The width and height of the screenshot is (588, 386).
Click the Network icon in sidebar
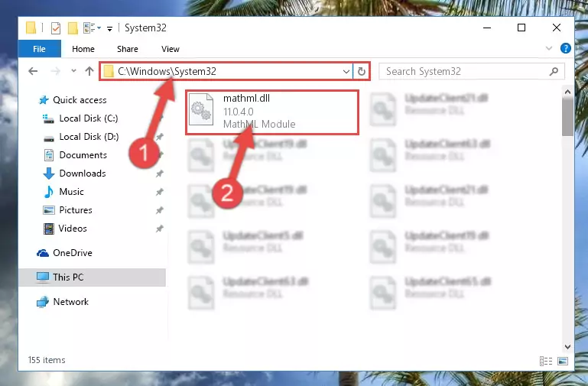43,302
